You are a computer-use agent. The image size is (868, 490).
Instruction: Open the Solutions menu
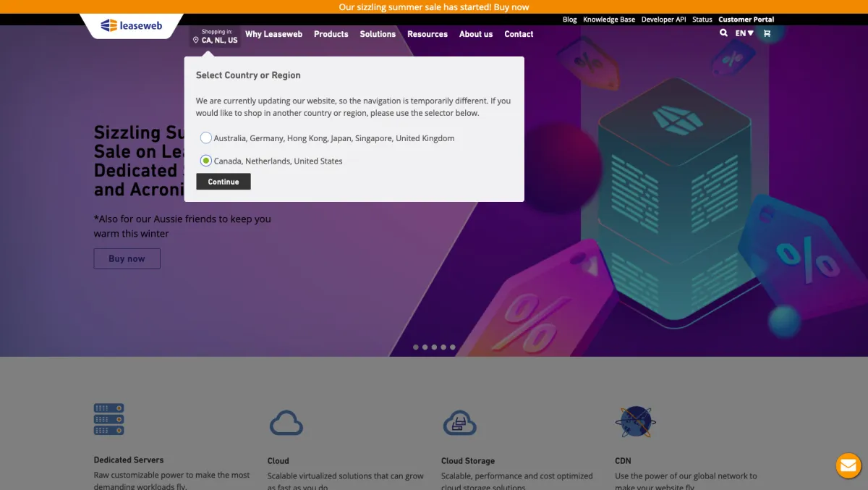pyautogui.click(x=378, y=34)
